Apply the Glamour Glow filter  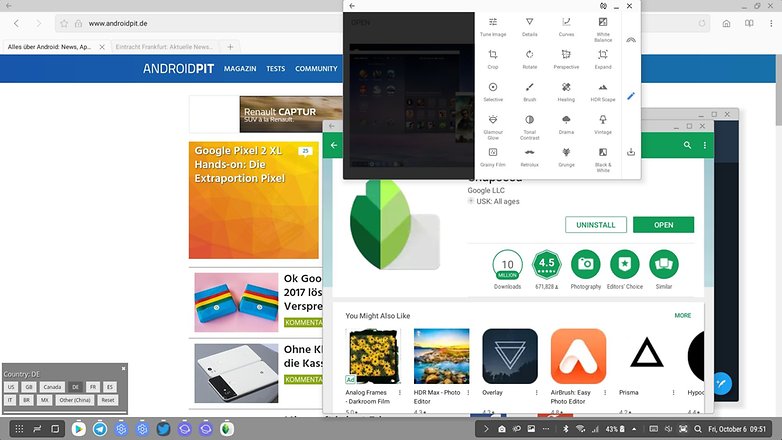[493, 127]
